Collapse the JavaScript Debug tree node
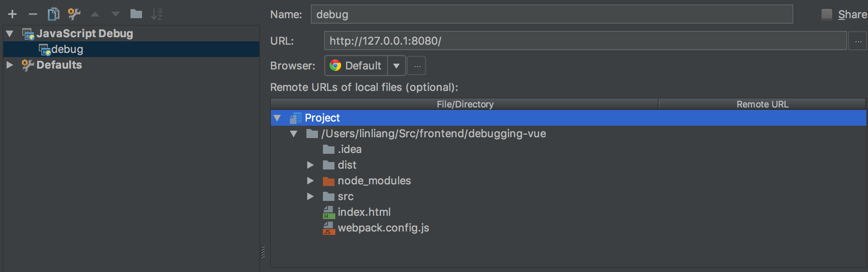This screenshot has width=868, height=272. pos(10,34)
